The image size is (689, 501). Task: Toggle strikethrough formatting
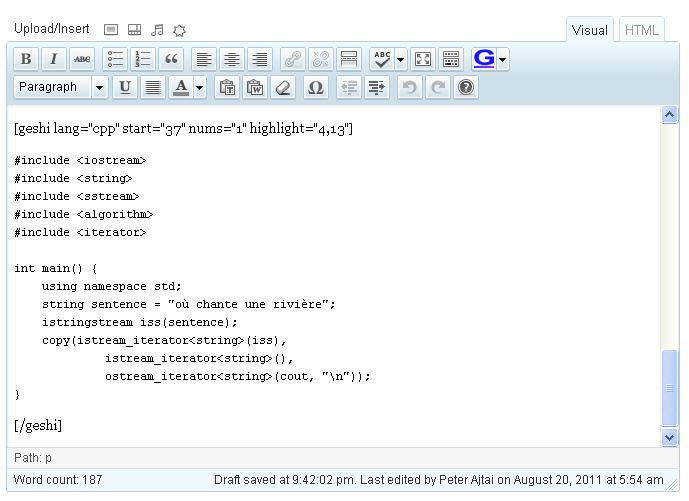click(82, 59)
